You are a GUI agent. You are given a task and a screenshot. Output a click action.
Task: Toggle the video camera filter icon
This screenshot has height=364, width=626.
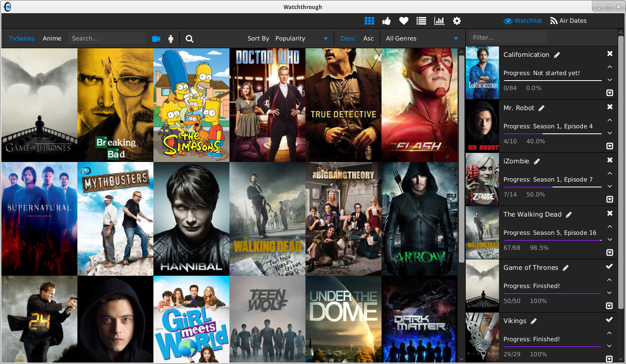coord(156,39)
